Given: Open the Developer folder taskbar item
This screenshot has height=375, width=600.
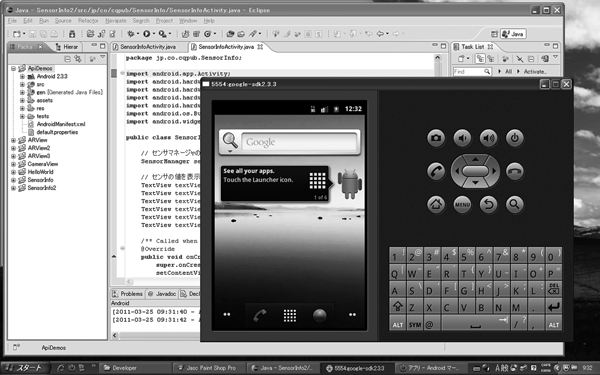Looking at the screenshot, I should [x=135, y=368].
